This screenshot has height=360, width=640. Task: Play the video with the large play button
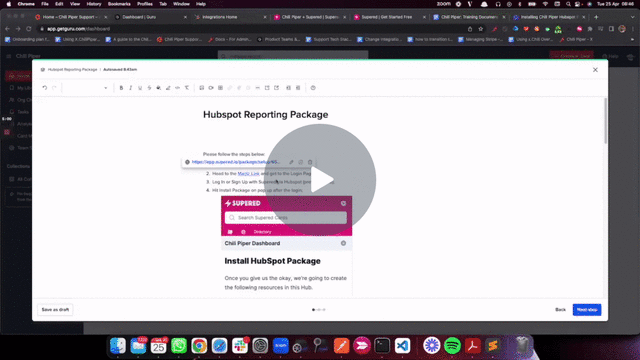click(x=320, y=180)
